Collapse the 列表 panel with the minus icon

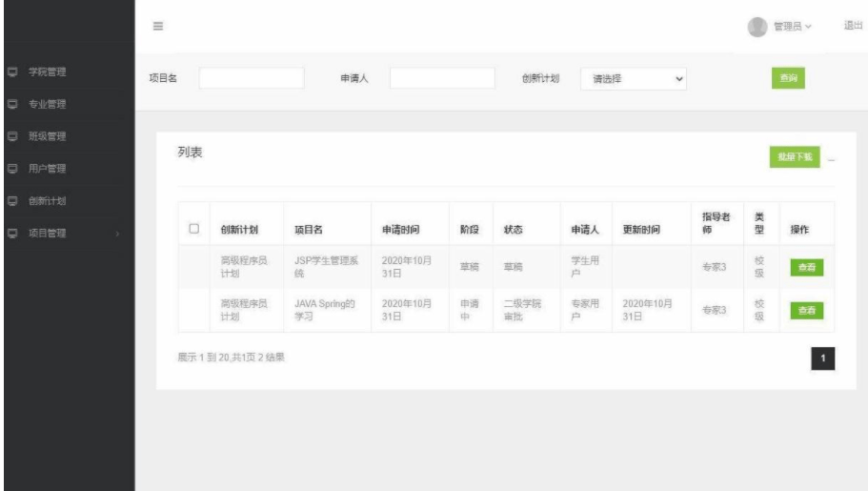tap(831, 160)
